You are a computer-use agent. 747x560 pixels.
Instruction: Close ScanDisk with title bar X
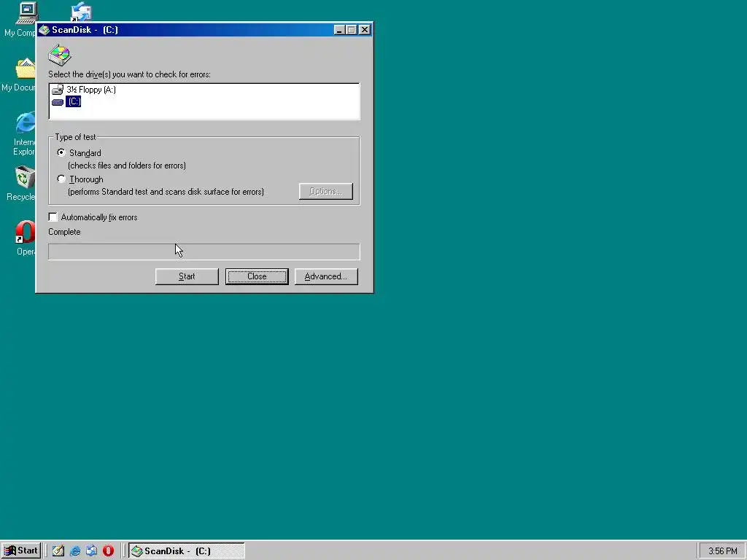tap(365, 30)
